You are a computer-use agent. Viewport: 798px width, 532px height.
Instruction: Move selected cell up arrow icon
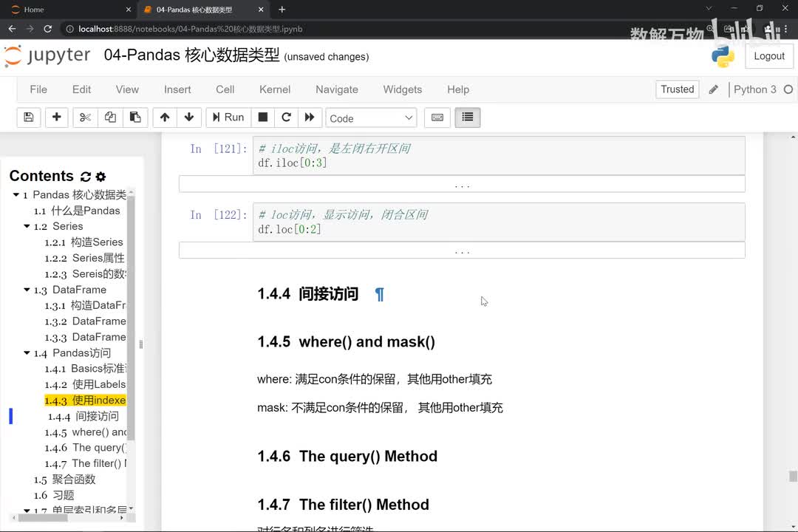pyautogui.click(x=164, y=117)
